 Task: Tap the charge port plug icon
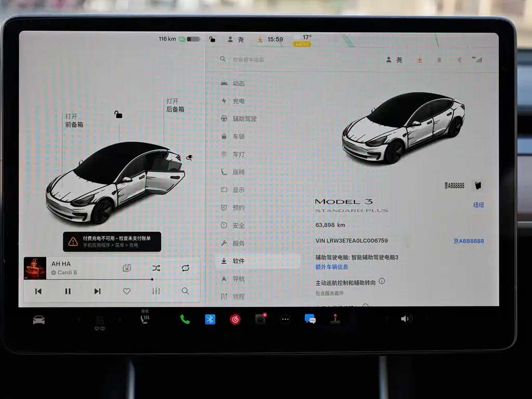pos(189,157)
